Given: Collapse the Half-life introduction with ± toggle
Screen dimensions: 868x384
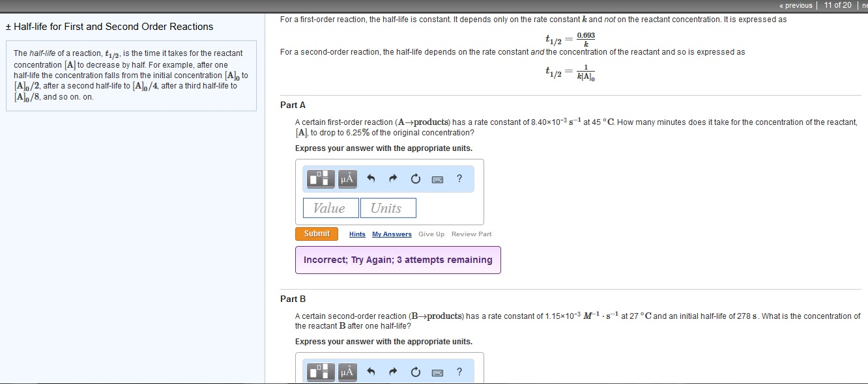Looking at the screenshot, I should (8, 27).
